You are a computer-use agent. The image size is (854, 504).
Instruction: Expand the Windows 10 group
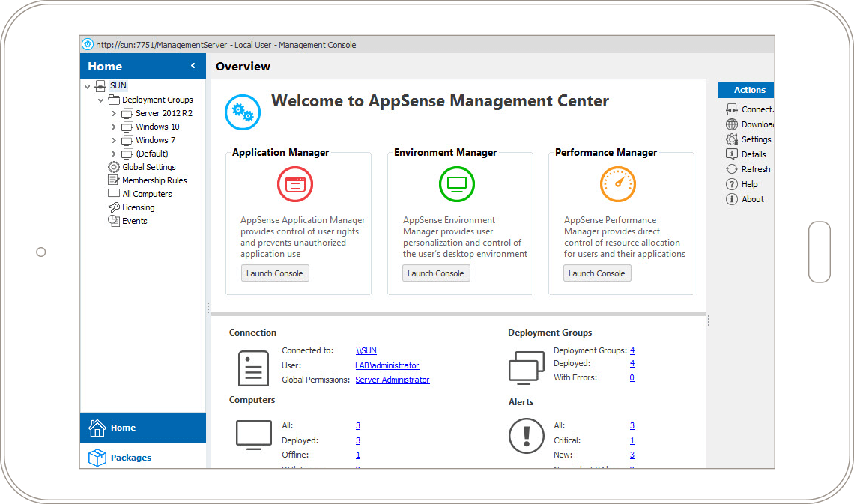tap(114, 127)
